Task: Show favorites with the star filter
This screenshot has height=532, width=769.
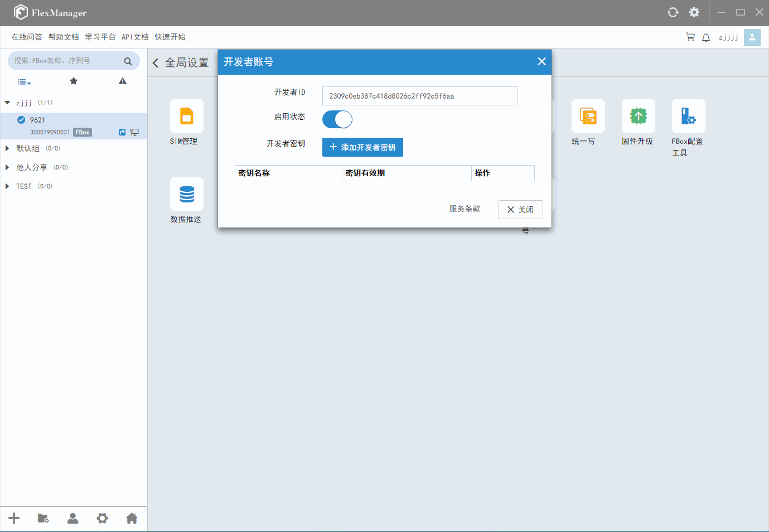Action: [74, 81]
